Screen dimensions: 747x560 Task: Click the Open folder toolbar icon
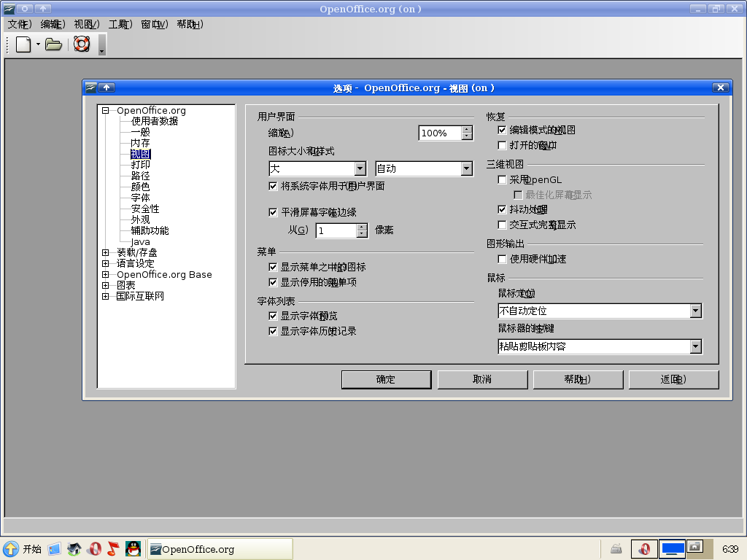click(x=53, y=44)
